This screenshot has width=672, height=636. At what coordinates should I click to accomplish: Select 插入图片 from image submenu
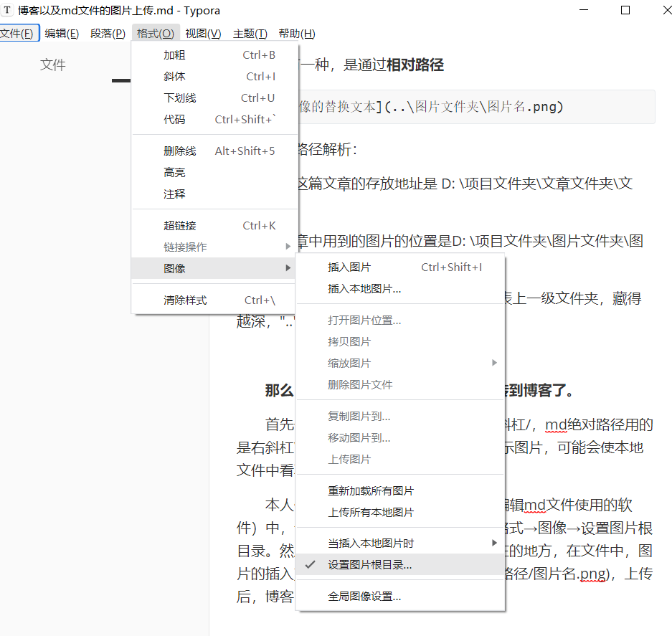click(x=400, y=267)
